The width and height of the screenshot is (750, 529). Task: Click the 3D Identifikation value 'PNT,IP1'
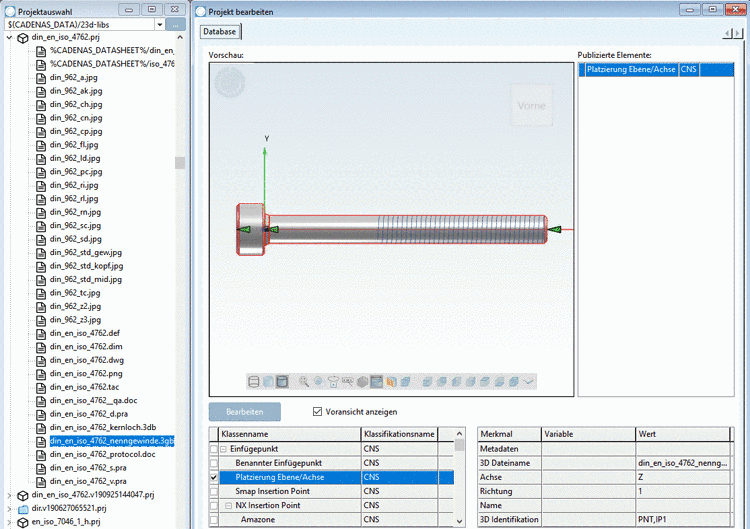tap(683, 519)
